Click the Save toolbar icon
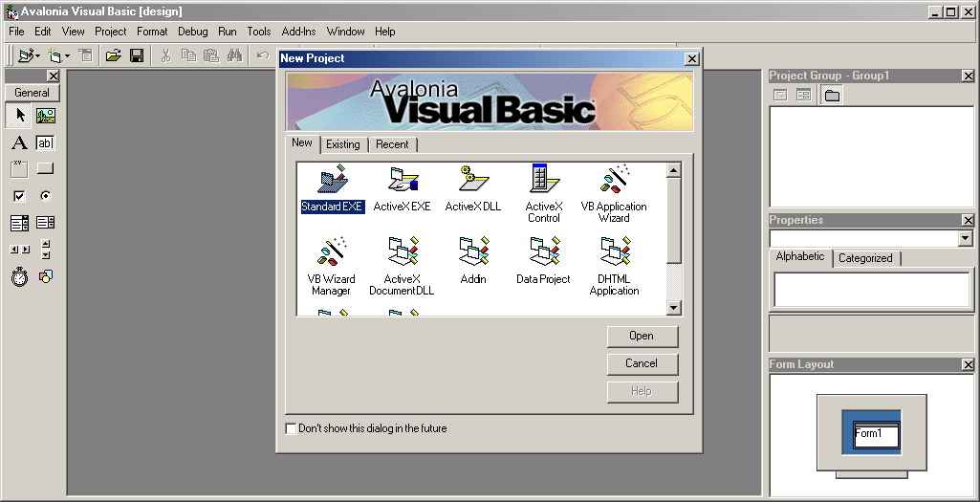The height and width of the screenshot is (502, 980). 137,56
